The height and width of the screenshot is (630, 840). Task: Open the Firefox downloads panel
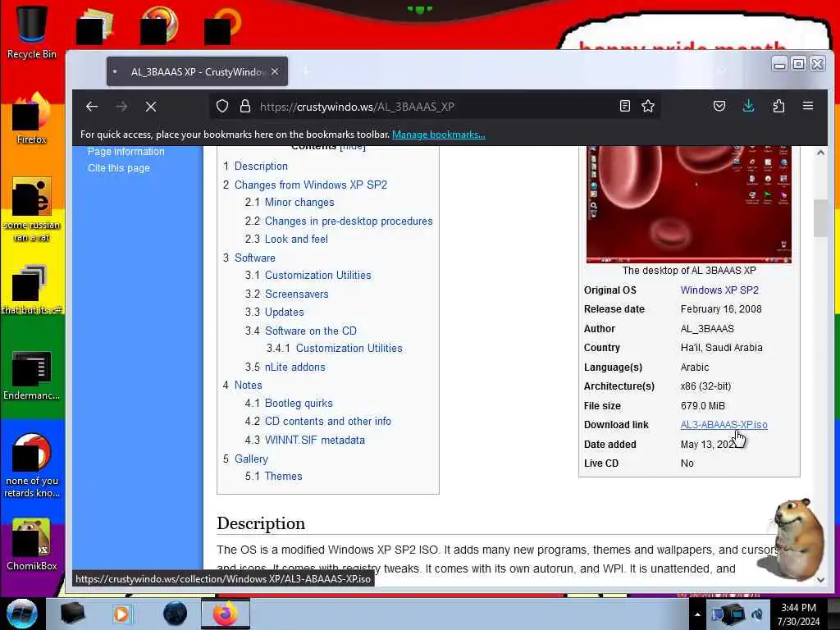pos(748,106)
